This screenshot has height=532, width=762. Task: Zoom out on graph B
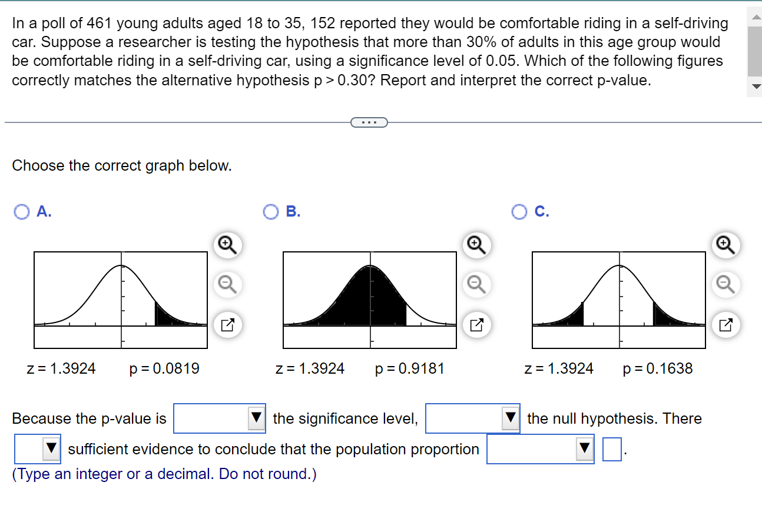476,285
